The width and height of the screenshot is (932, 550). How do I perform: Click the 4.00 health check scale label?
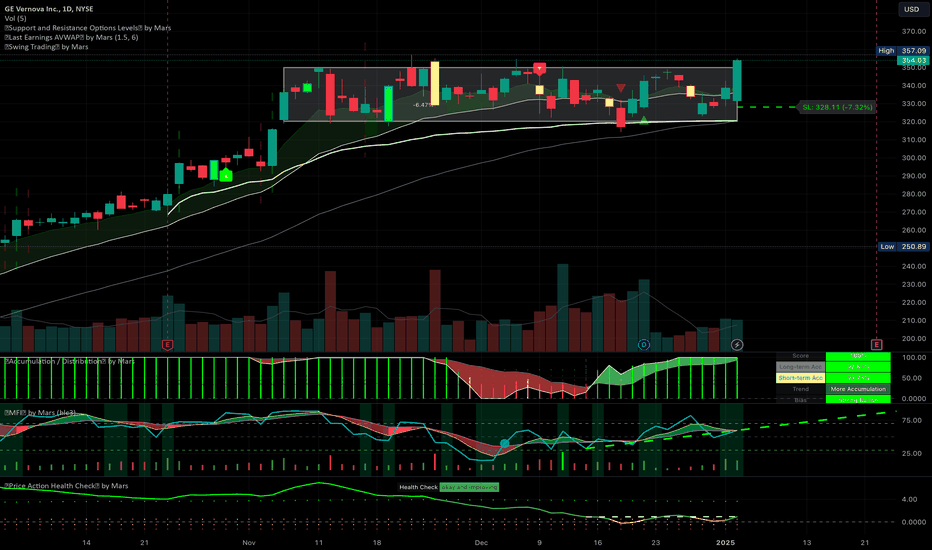[x=909, y=499]
